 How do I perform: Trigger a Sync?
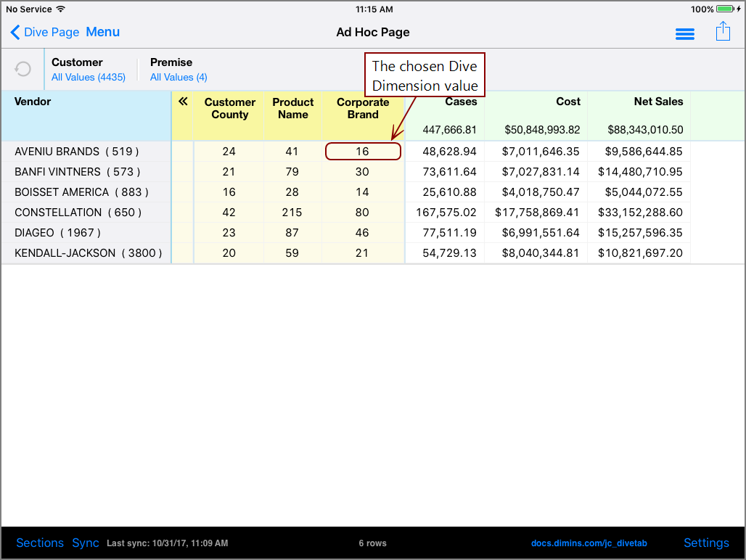click(85, 543)
